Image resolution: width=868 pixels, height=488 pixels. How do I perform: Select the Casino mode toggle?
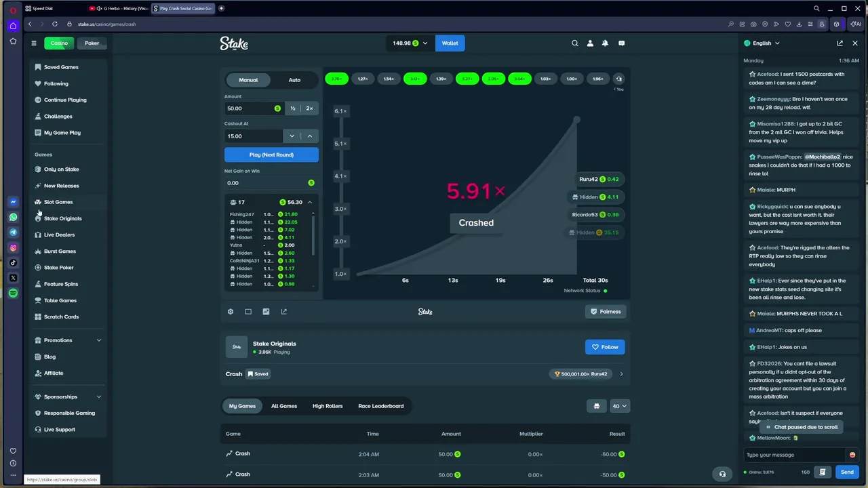[59, 43]
